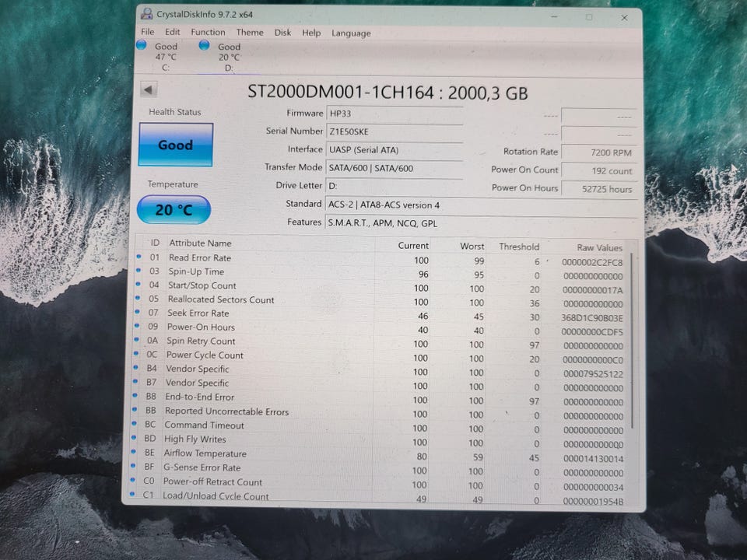Select the Airflow Temperature attribute name
The width and height of the screenshot is (747, 560).
[205, 453]
